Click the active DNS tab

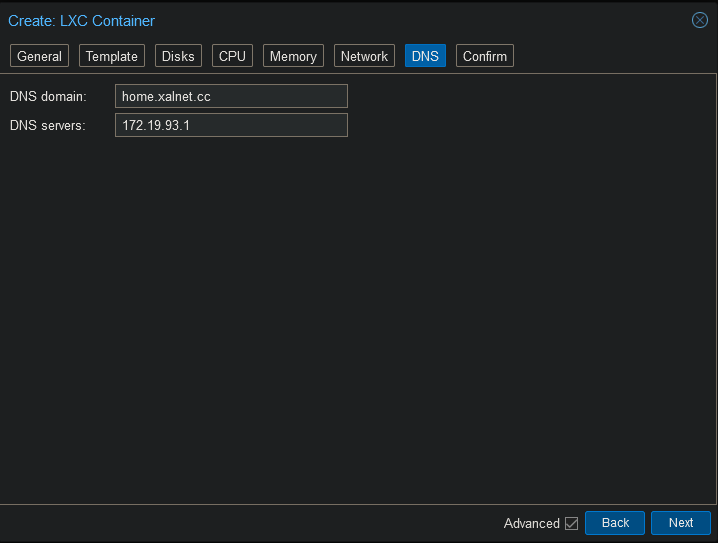tap(425, 56)
